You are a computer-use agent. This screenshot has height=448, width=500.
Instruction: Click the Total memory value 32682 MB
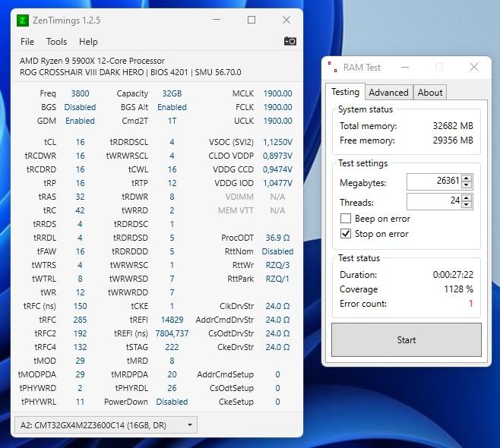(x=453, y=126)
